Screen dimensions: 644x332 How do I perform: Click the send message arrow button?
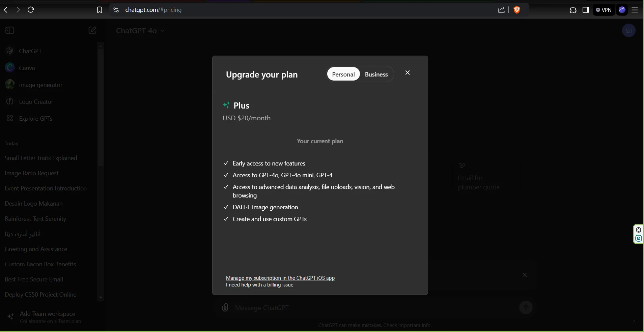(x=526, y=307)
